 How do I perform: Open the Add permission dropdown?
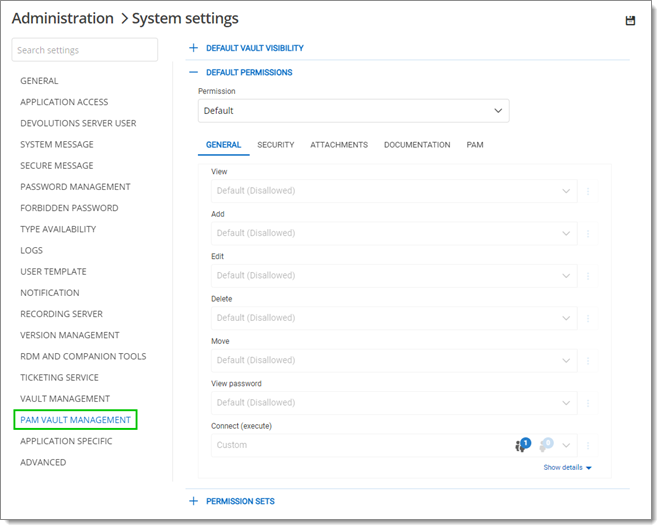[394, 233]
